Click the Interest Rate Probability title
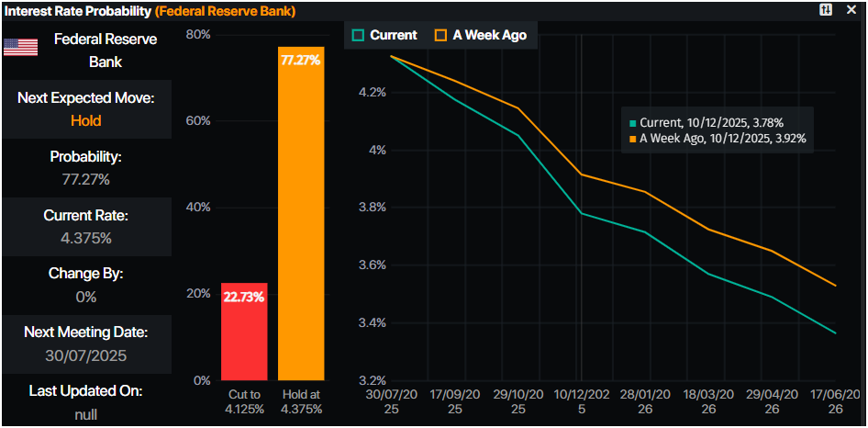Viewport: 868px width, 428px height. click(x=77, y=10)
